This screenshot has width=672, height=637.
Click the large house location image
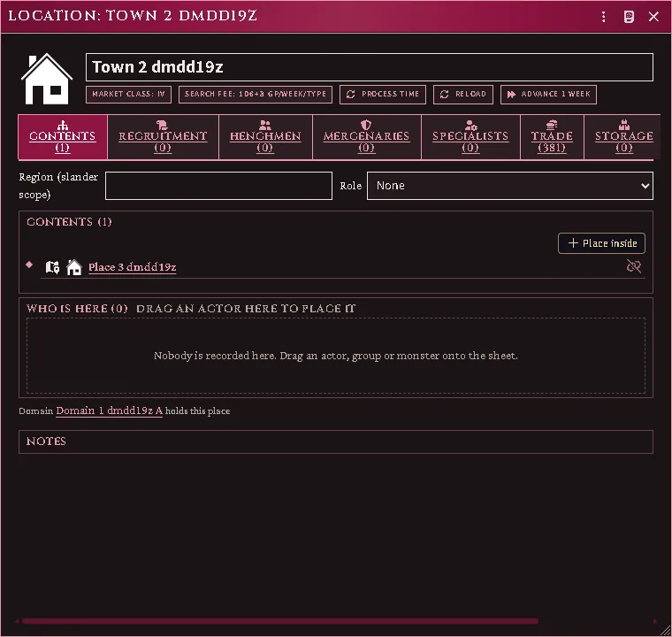coord(47,79)
